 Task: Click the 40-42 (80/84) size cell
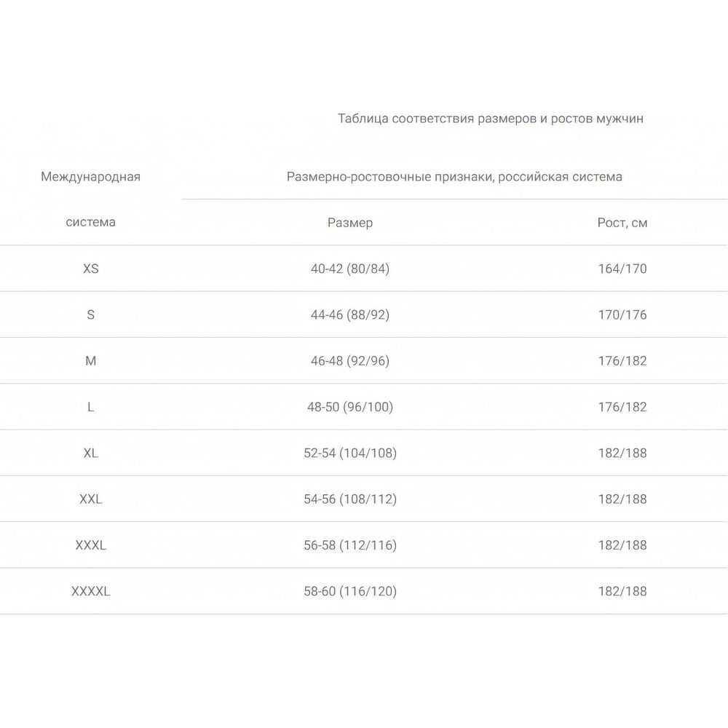coord(350,269)
